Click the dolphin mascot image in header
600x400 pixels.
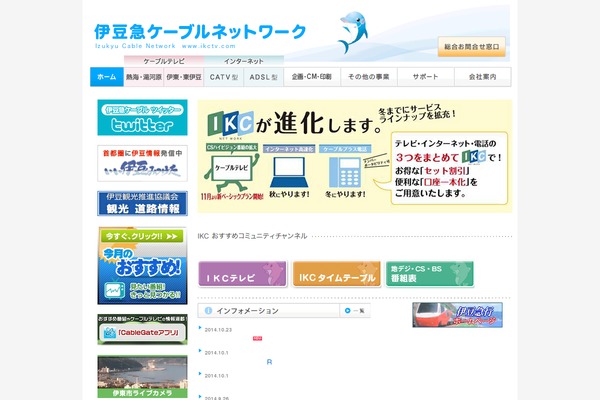click(352, 32)
